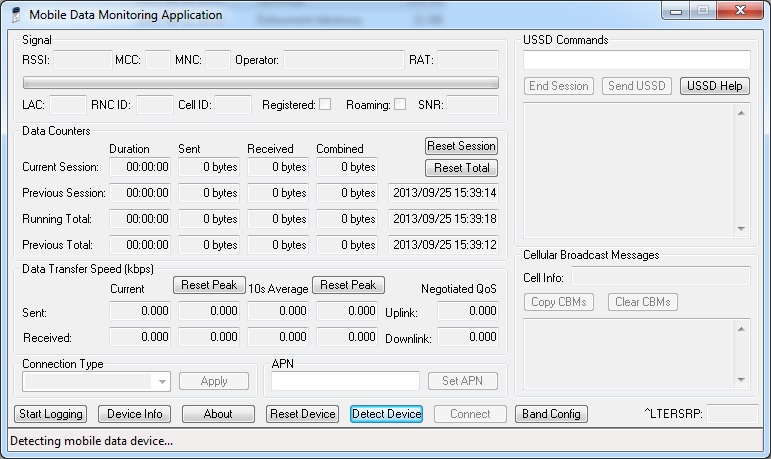Reset Peak for current transfer speed
Screen dimensions: 771x459
click(x=209, y=285)
